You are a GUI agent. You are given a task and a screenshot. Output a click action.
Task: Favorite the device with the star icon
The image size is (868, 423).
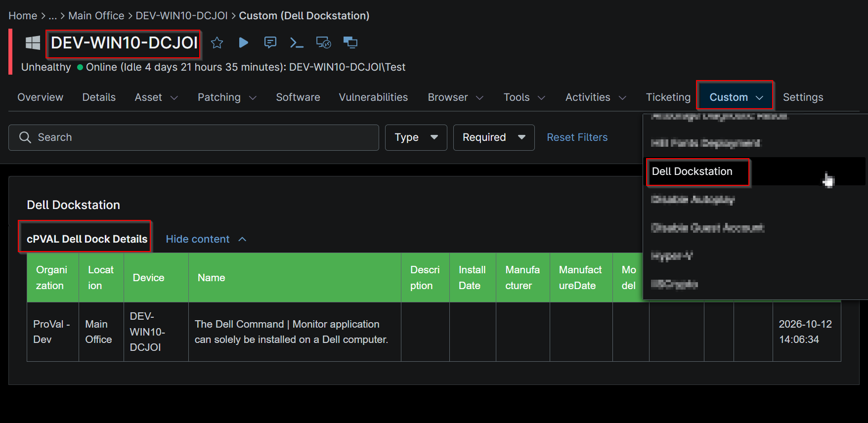217,42
